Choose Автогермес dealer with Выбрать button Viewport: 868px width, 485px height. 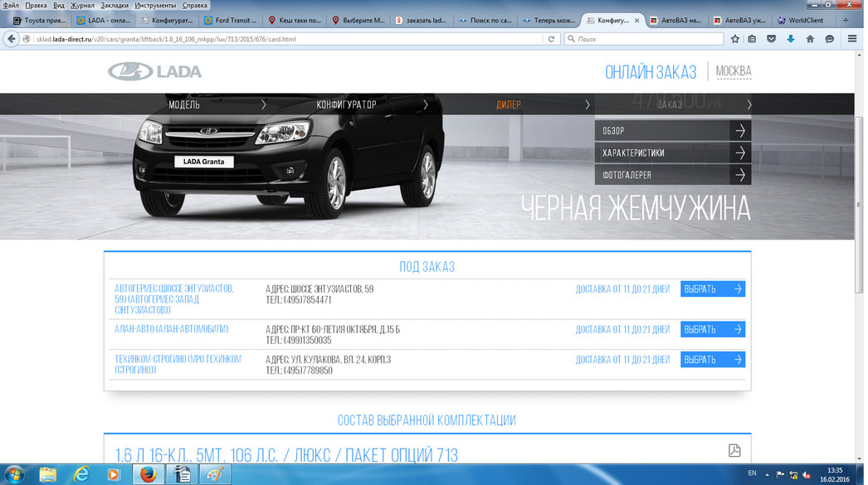[712, 289]
